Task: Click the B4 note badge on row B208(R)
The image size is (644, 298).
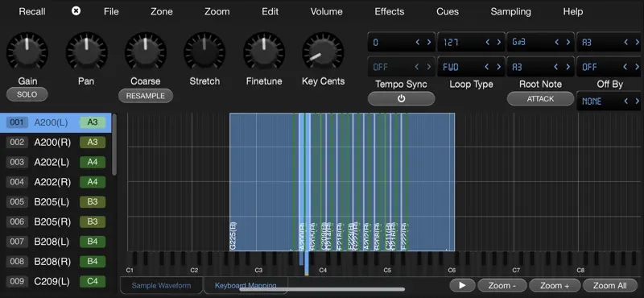Action: click(93, 262)
